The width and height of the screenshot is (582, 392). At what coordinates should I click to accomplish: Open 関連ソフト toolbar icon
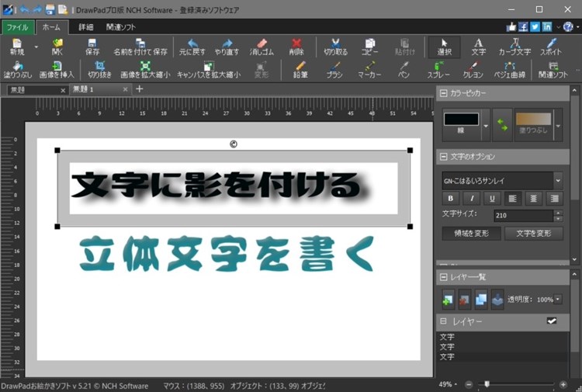pyautogui.click(x=553, y=70)
